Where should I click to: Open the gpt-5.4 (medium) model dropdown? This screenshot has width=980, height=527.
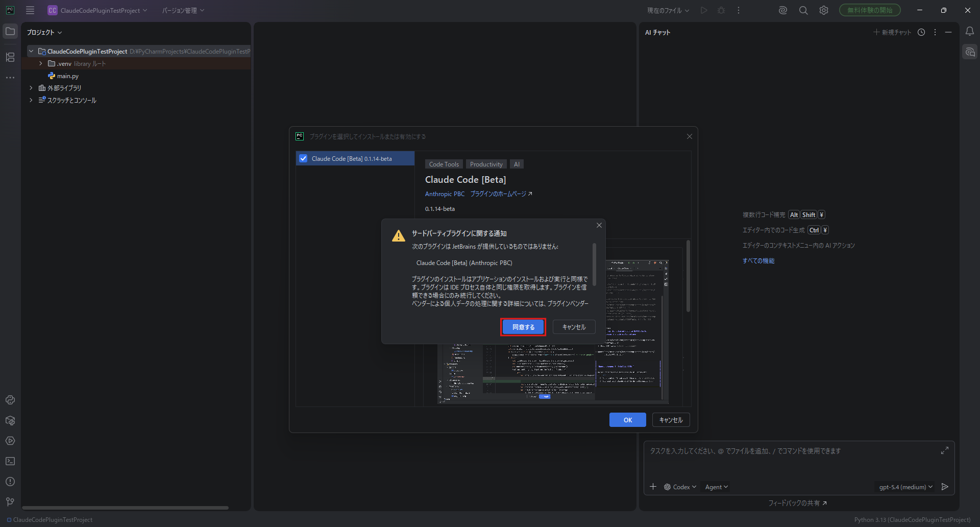coord(905,487)
